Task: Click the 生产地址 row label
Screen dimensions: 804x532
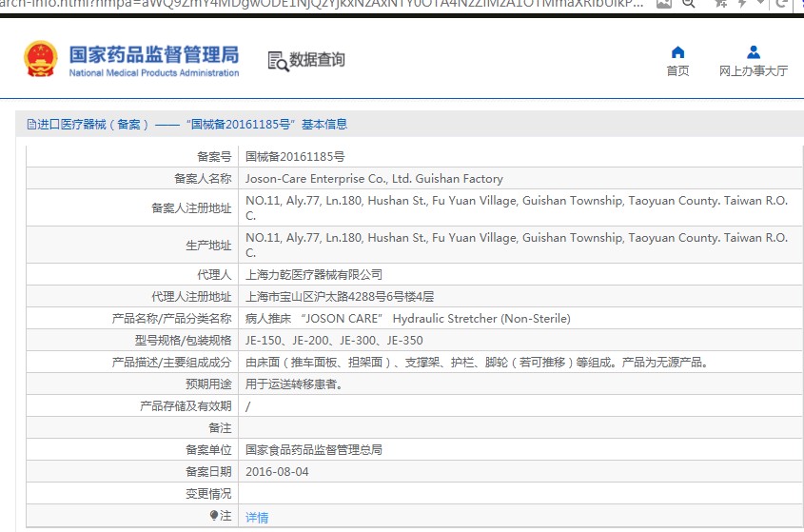Action: [208, 246]
